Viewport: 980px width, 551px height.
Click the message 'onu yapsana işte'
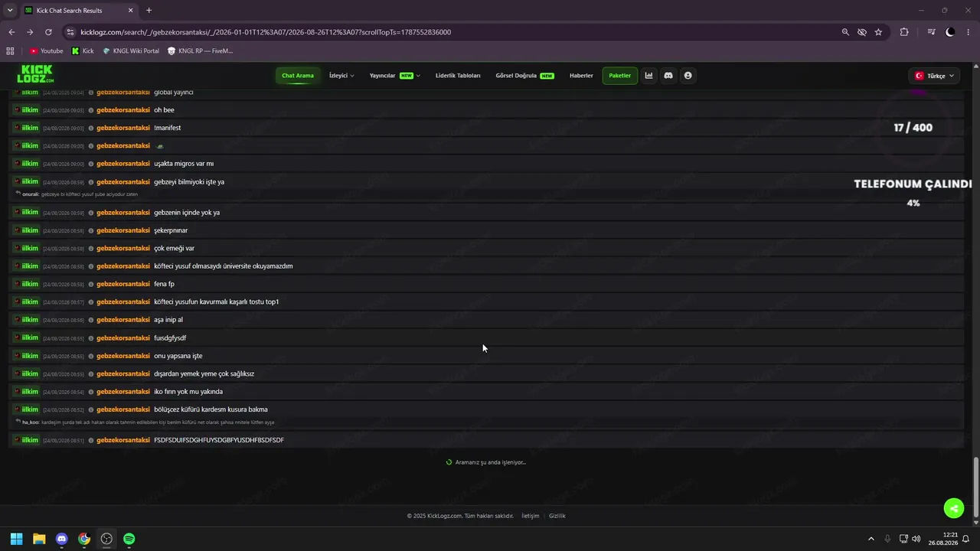pos(178,356)
